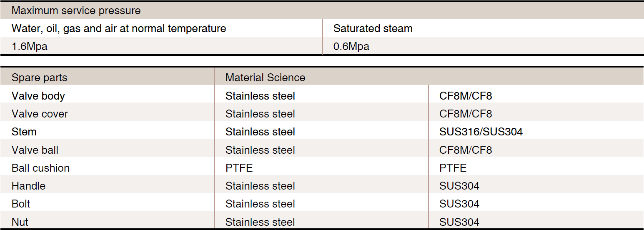
Task: Select the 0.6Mpa saturated steam value
Action: point(351,46)
